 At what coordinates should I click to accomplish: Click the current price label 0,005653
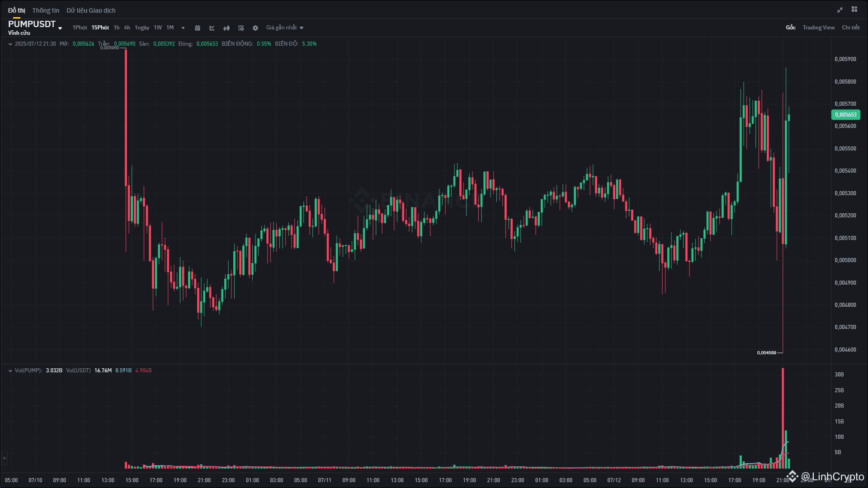(846, 115)
